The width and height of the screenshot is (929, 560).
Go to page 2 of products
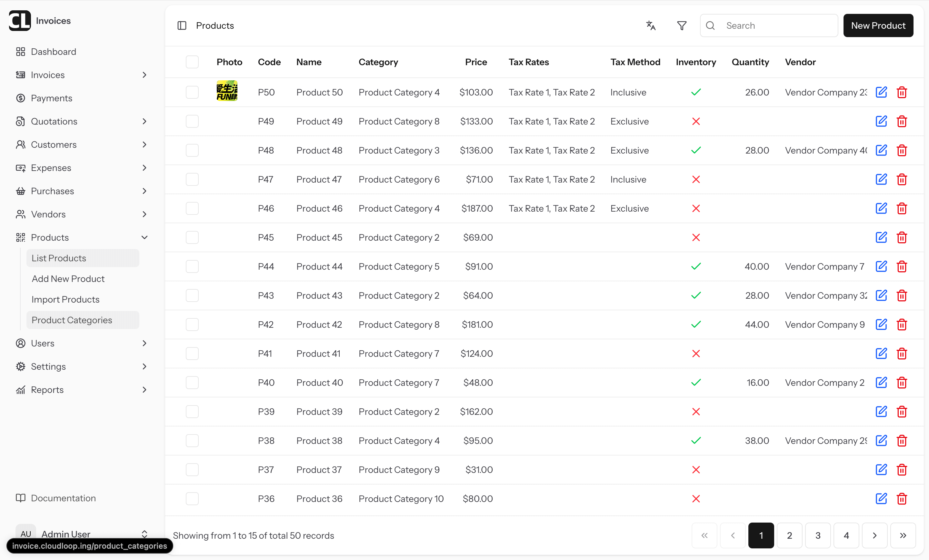tap(789, 535)
